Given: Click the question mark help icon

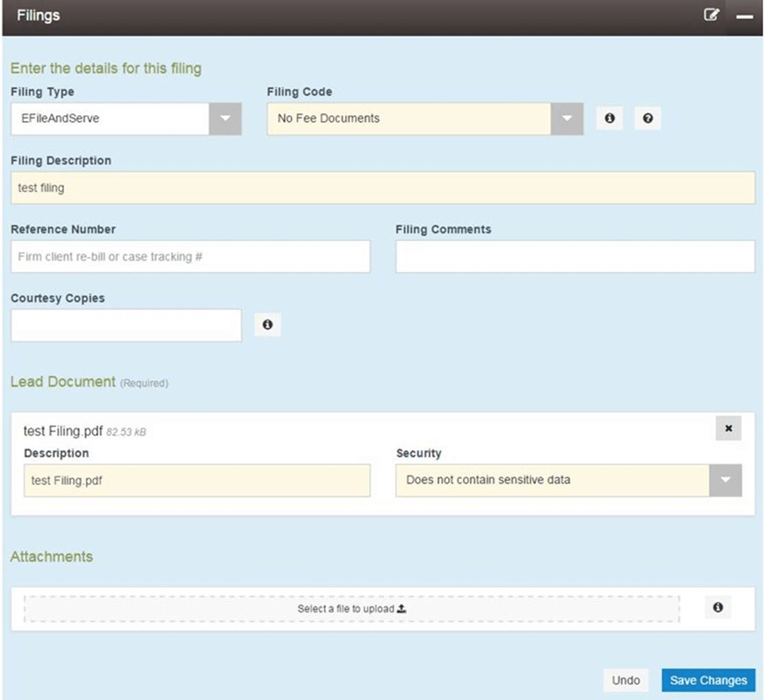Looking at the screenshot, I should click(648, 118).
